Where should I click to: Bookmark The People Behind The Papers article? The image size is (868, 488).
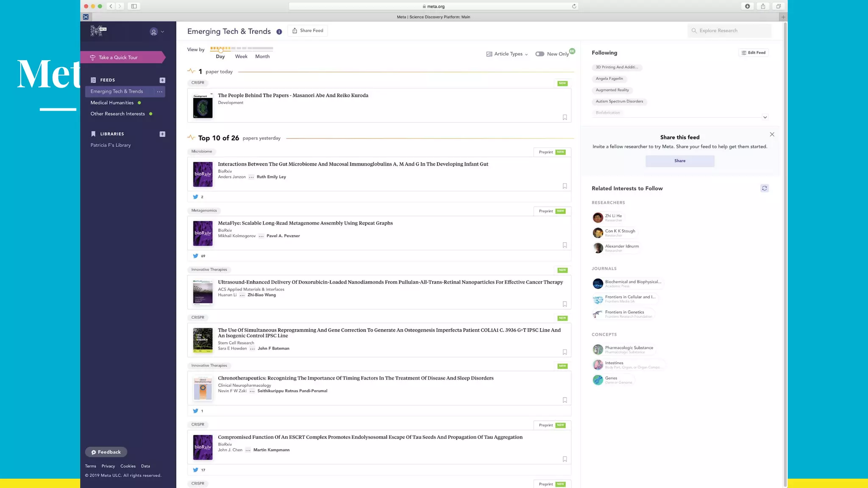[x=565, y=117]
